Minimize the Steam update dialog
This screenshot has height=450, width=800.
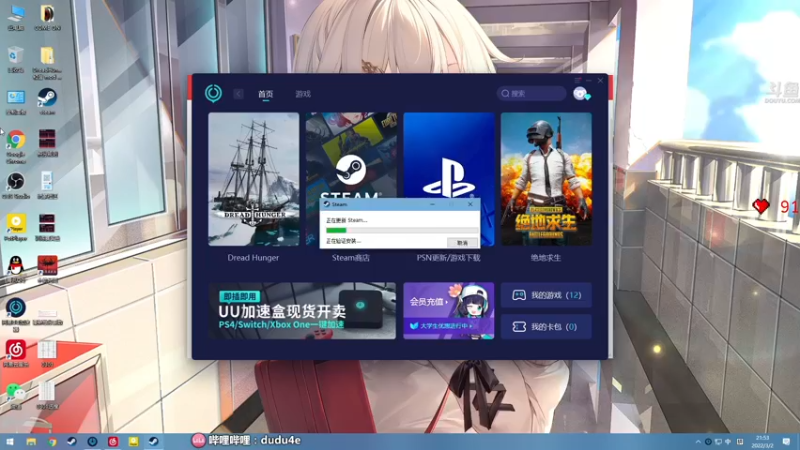point(433,204)
